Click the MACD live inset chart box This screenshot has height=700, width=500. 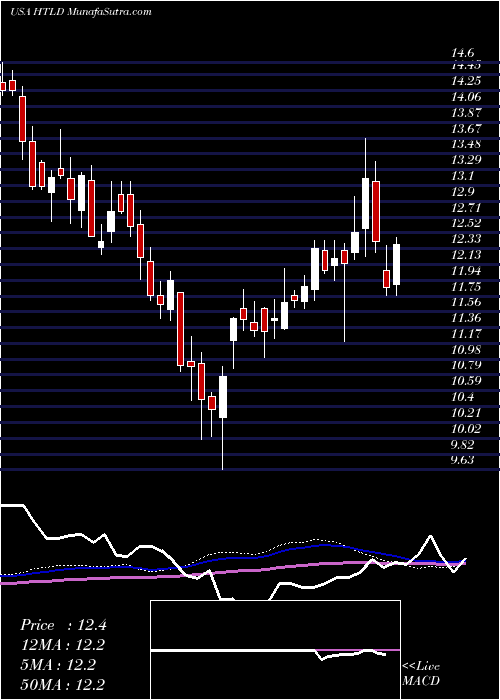point(275,650)
